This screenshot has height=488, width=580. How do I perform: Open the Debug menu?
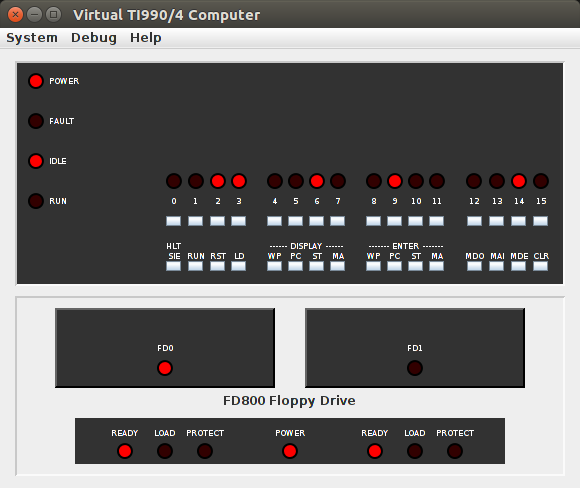tap(94, 38)
